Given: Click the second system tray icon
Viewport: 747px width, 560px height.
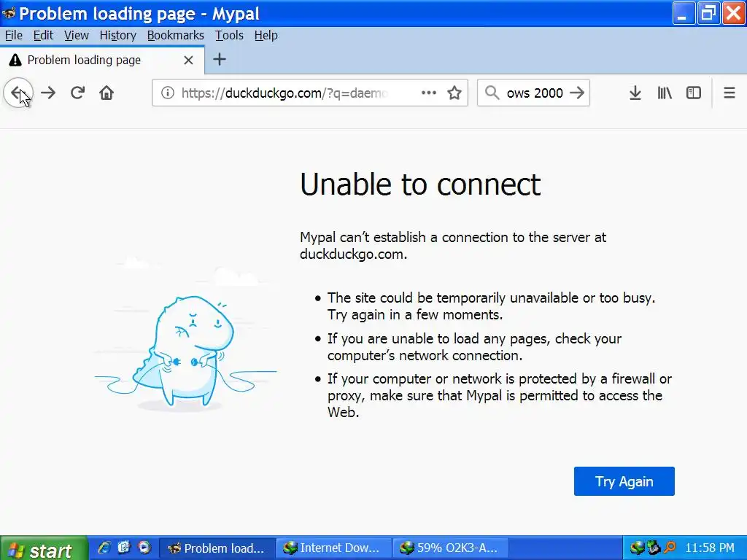Looking at the screenshot, I should (653, 548).
